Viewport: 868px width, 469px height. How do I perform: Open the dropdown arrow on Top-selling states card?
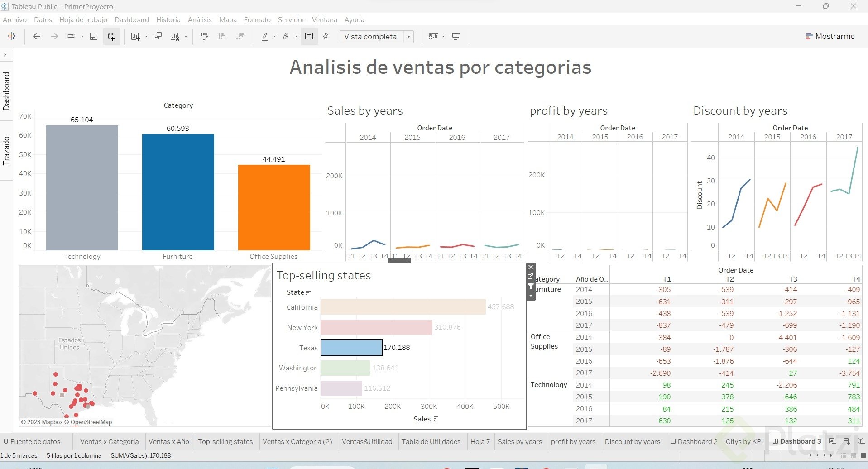click(531, 296)
